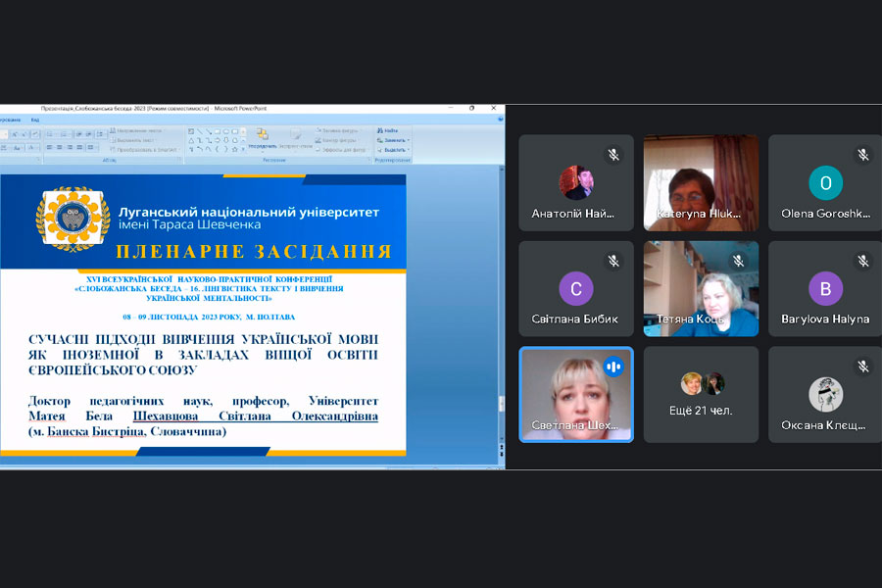Open the text columns option
This screenshot has width=882, height=588.
pos(91,147)
